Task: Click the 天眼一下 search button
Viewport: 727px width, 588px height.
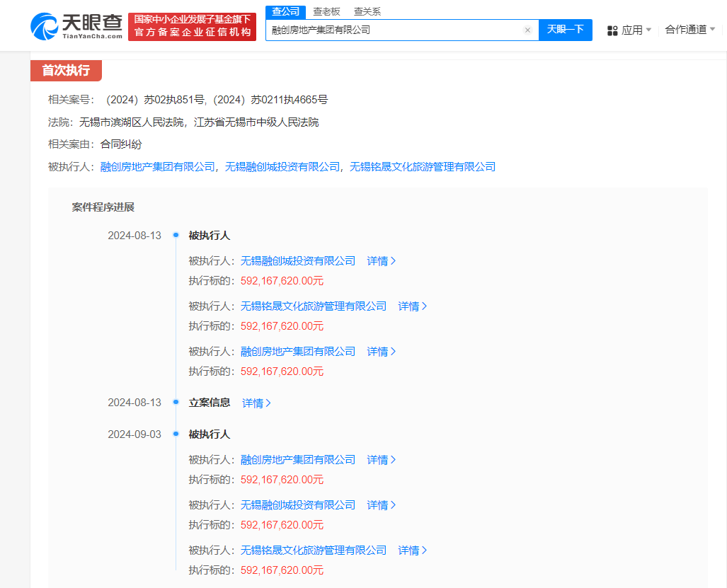Action: tap(565, 30)
